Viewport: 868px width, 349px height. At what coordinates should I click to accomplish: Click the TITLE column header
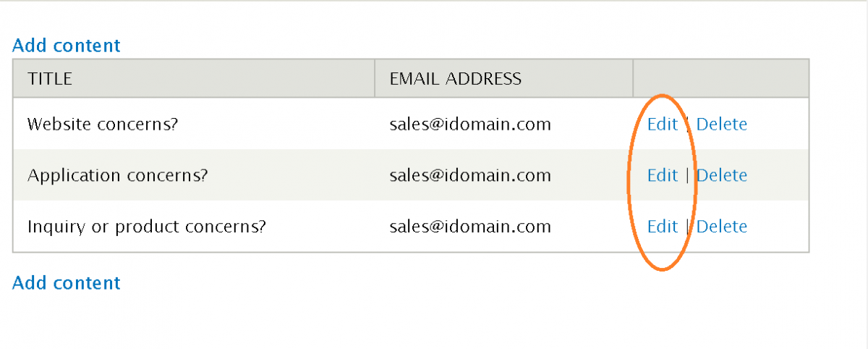coord(50,78)
